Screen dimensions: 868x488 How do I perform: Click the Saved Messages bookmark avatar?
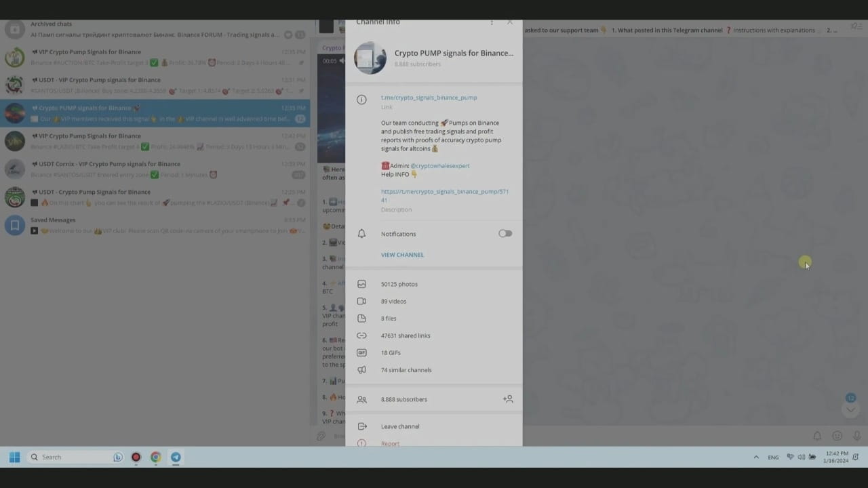15,225
